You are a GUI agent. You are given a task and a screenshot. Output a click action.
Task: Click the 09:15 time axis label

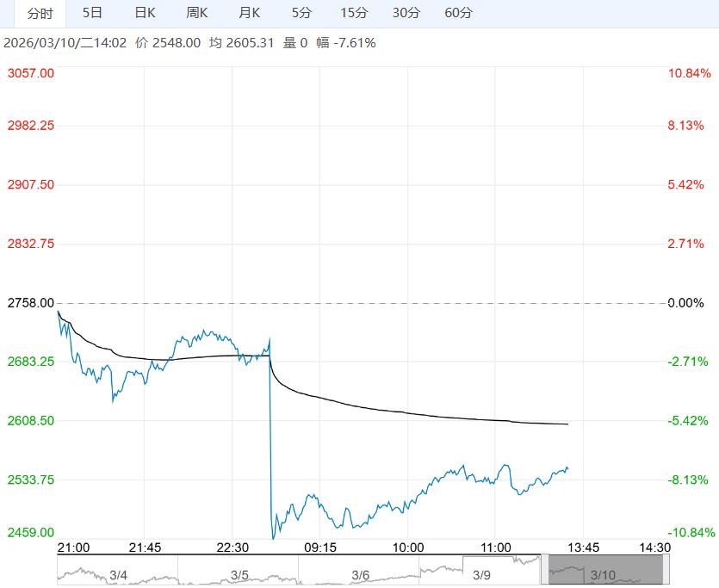[x=319, y=548]
